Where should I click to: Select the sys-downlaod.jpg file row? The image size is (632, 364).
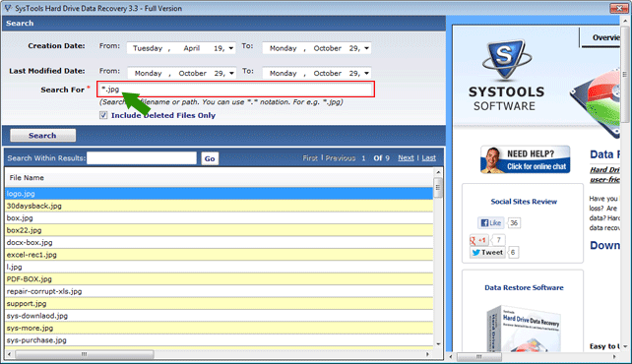(x=220, y=316)
